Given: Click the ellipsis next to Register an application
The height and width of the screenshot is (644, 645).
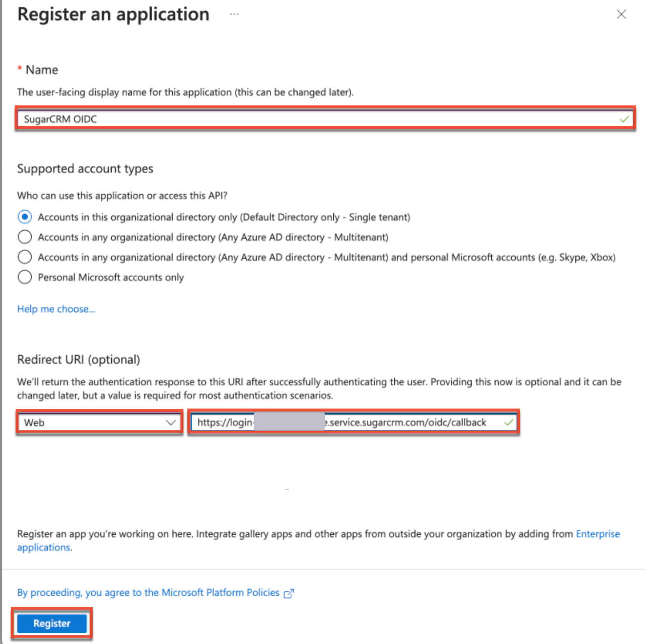Looking at the screenshot, I should [x=235, y=14].
